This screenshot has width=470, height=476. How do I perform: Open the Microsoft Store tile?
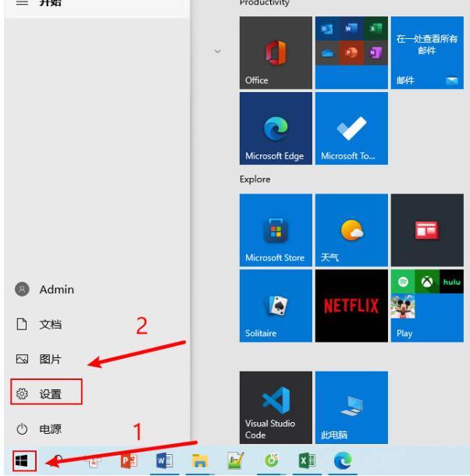point(276,229)
